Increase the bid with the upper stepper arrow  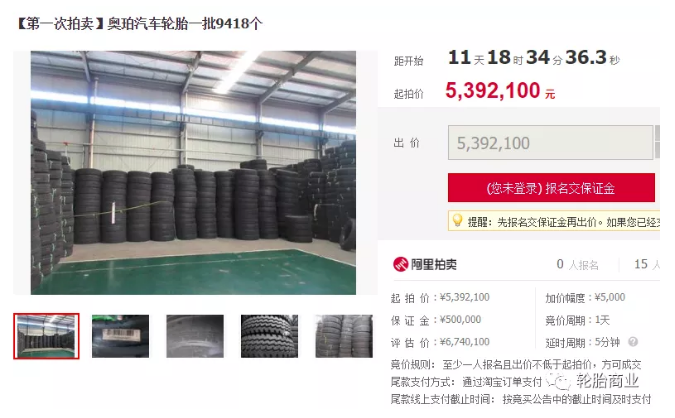(657, 133)
